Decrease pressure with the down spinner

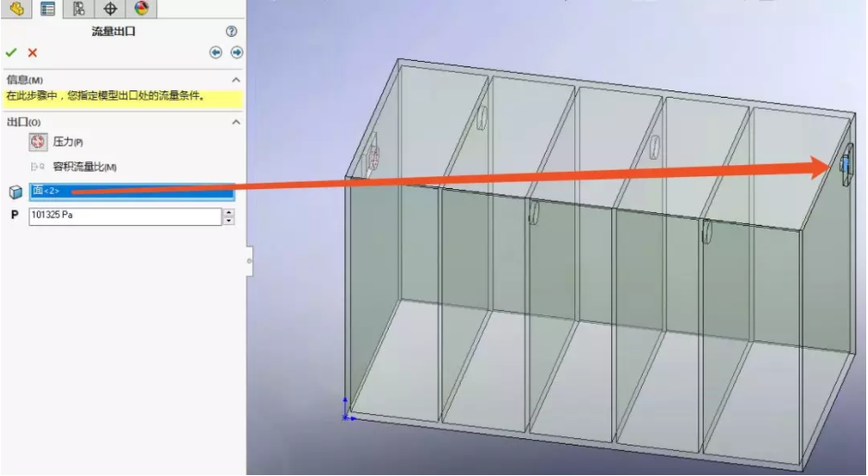(229, 220)
